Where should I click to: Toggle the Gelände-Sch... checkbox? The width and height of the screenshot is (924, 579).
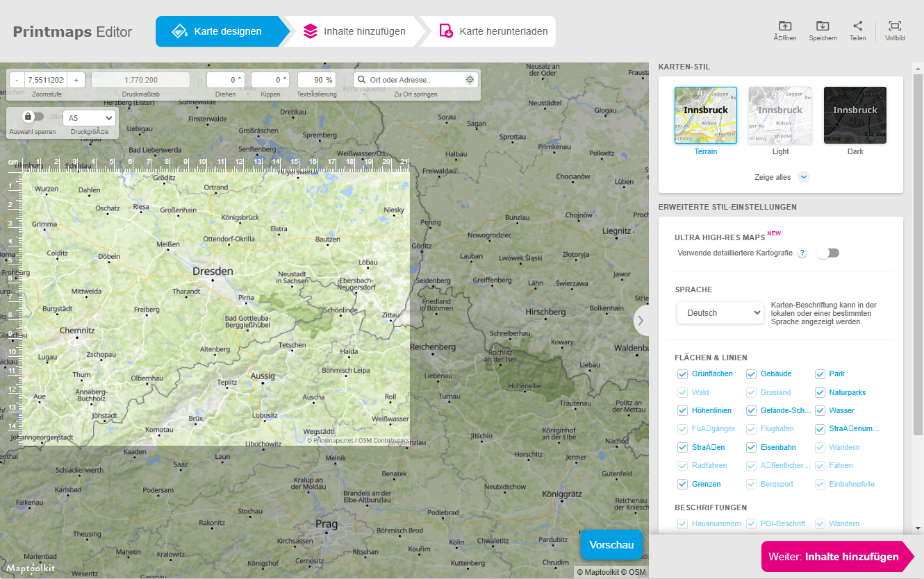751,411
